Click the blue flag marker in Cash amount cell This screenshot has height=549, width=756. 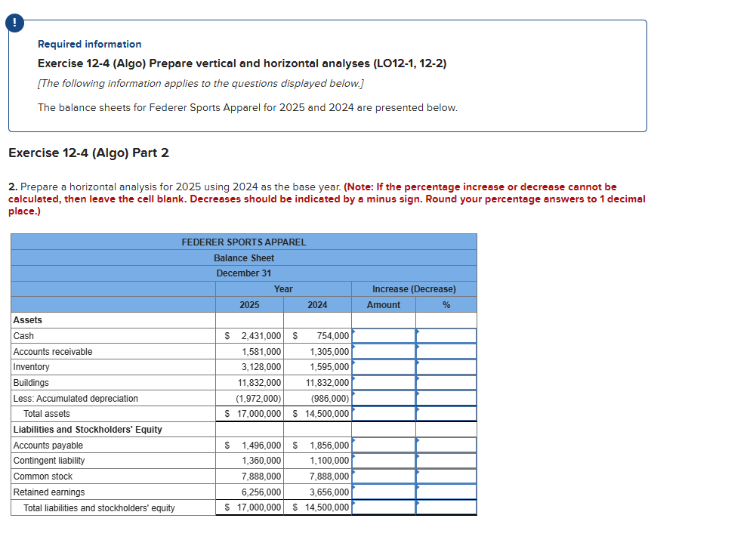point(355,332)
